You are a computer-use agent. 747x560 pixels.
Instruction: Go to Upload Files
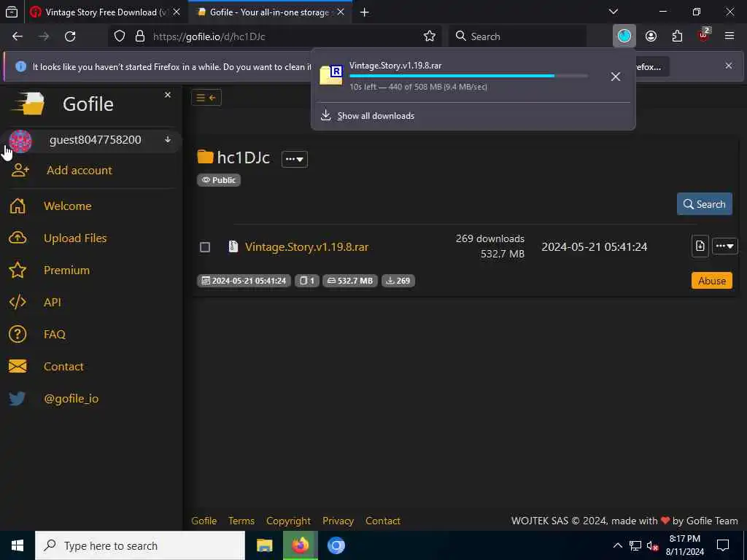point(75,238)
